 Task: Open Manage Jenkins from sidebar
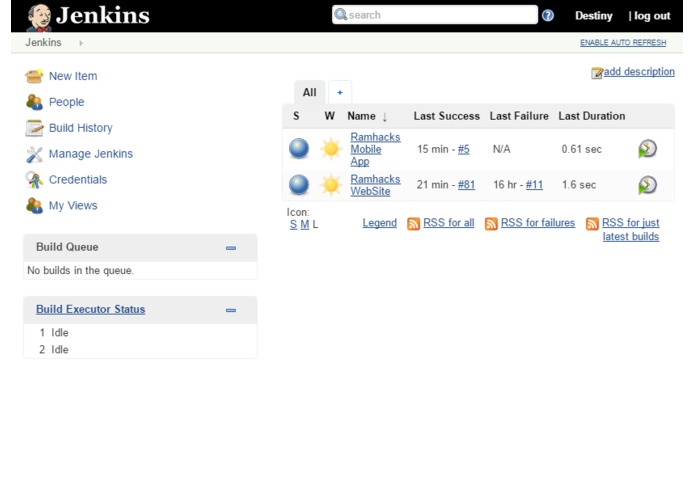coord(91,154)
